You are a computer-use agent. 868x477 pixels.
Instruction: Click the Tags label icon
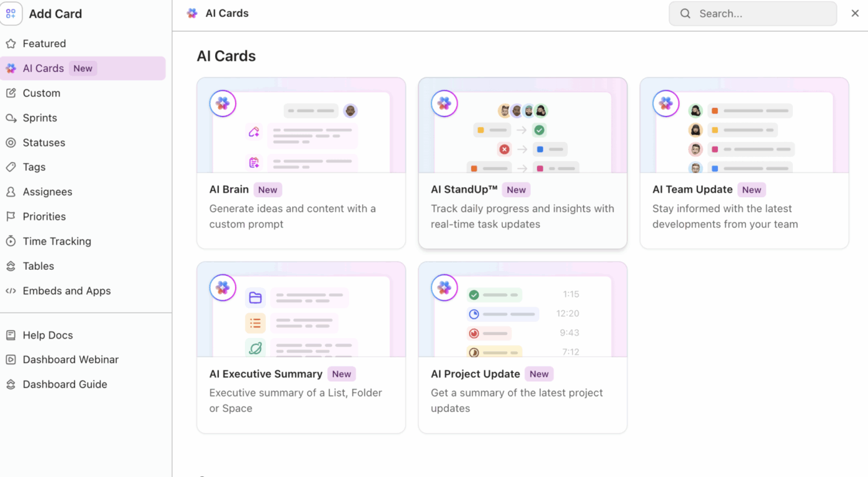11,167
